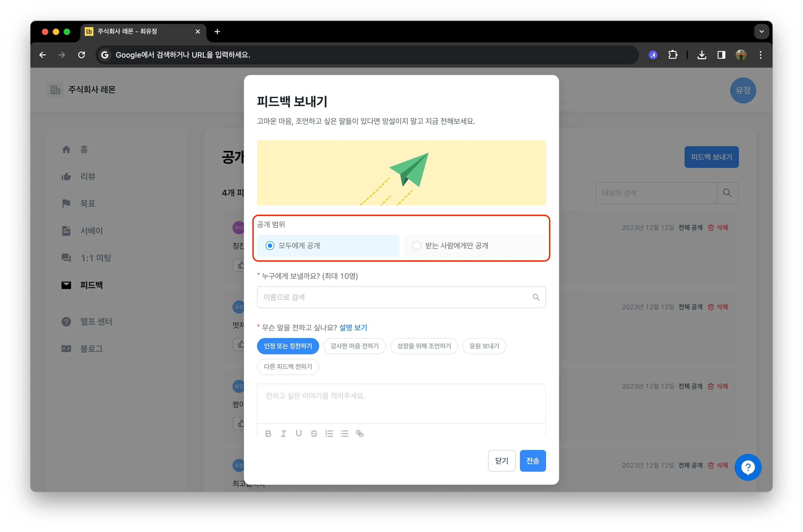Image resolution: width=803 pixels, height=532 pixels.
Task: Open the 1:1 미팅 sidebar menu
Action: tap(96, 258)
